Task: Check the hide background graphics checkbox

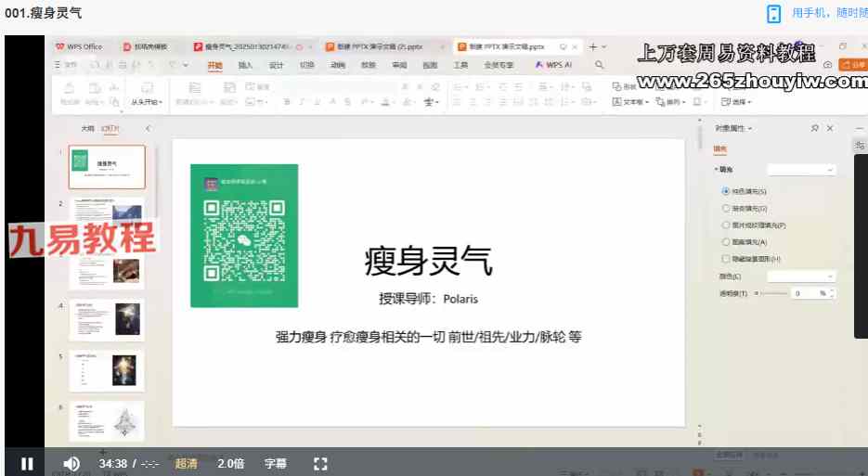Action: click(x=726, y=259)
